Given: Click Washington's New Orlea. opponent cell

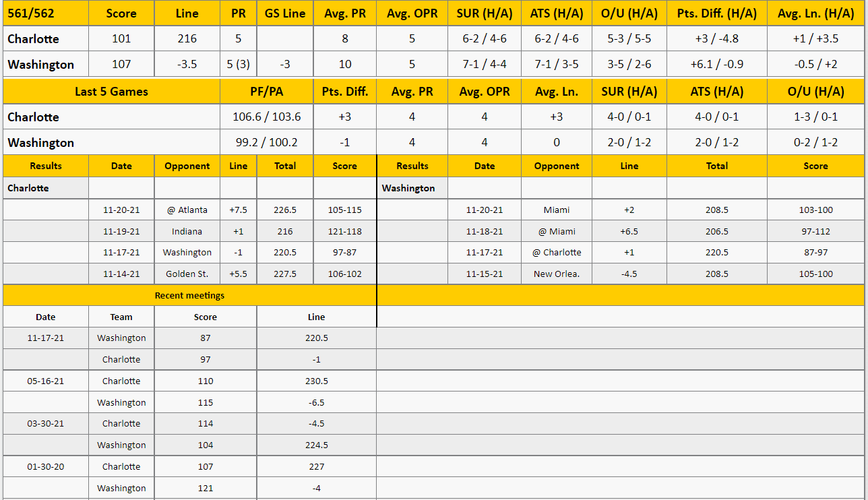Looking at the screenshot, I should (557, 274).
